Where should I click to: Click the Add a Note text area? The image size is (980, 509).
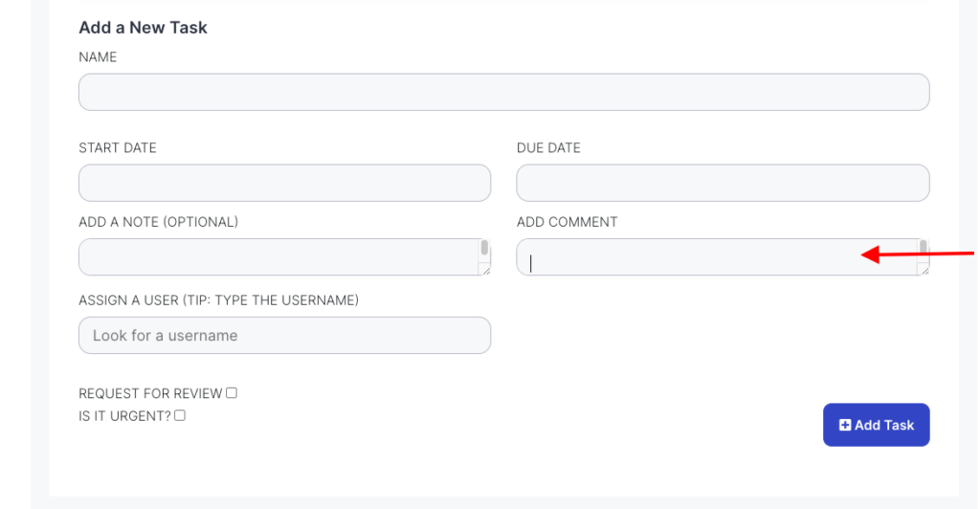tap(278, 257)
